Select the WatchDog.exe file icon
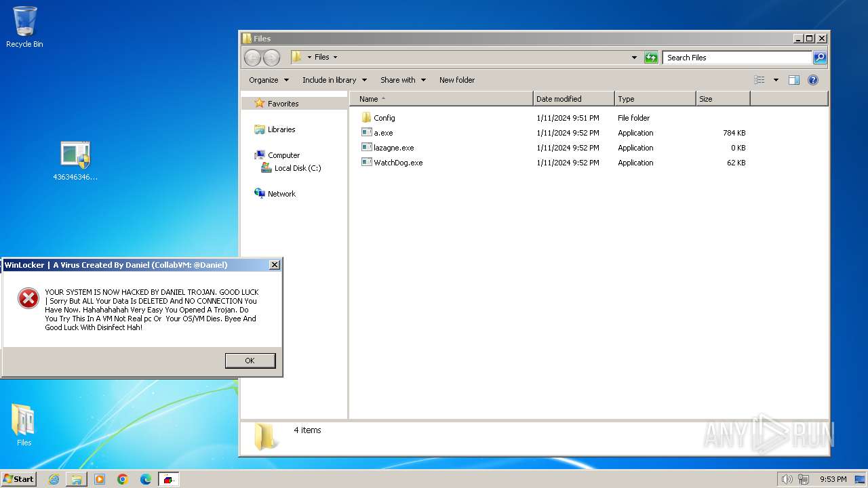Viewport: 868px width, 488px height. [367, 163]
